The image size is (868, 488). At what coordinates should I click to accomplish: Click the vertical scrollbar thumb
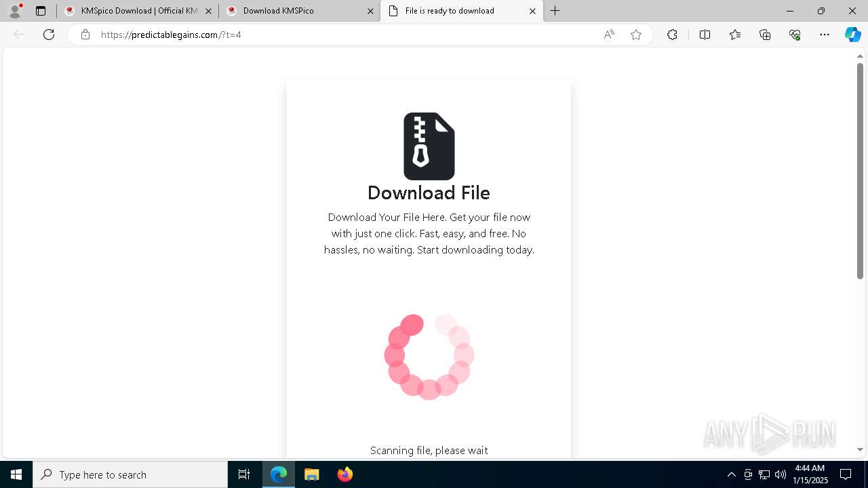[860, 171]
